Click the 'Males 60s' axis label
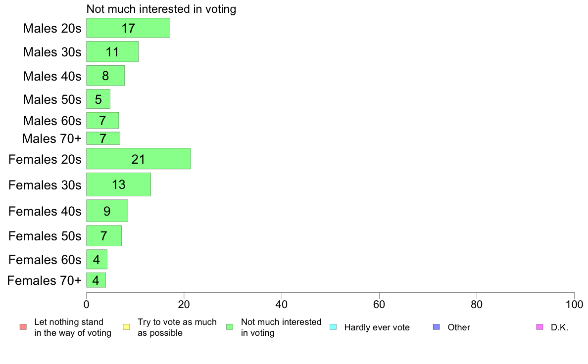The width and height of the screenshot is (588, 364). click(x=52, y=121)
